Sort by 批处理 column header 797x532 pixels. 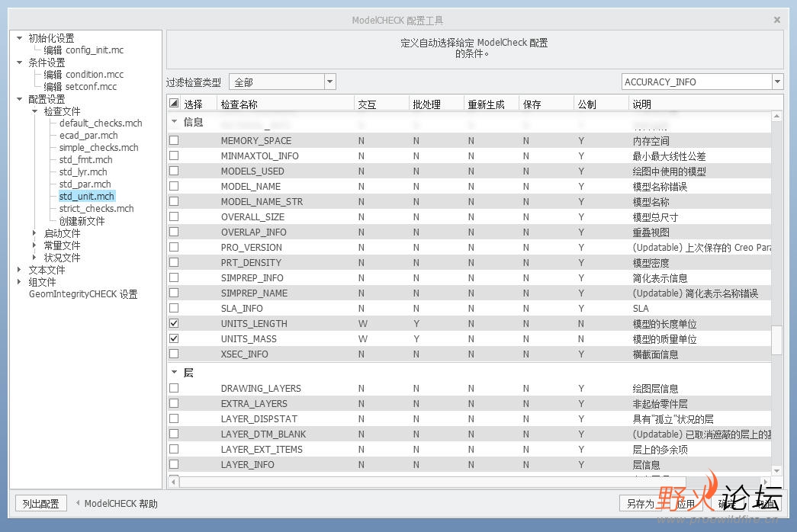point(436,104)
